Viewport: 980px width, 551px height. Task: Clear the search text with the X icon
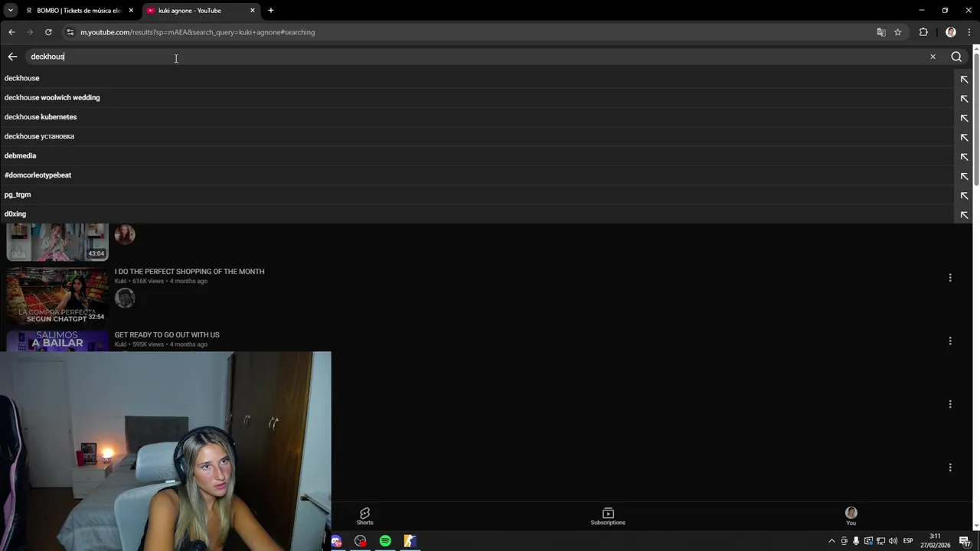coord(933,57)
